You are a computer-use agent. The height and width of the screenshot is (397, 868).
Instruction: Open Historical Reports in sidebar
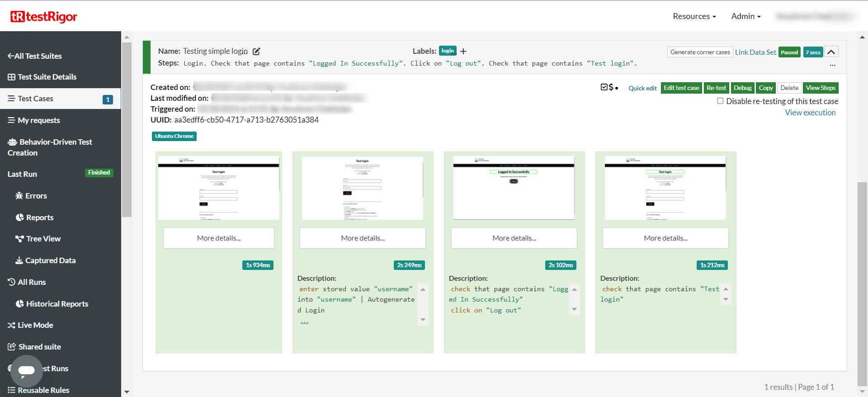pyautogui.click(x=52, y=304)
